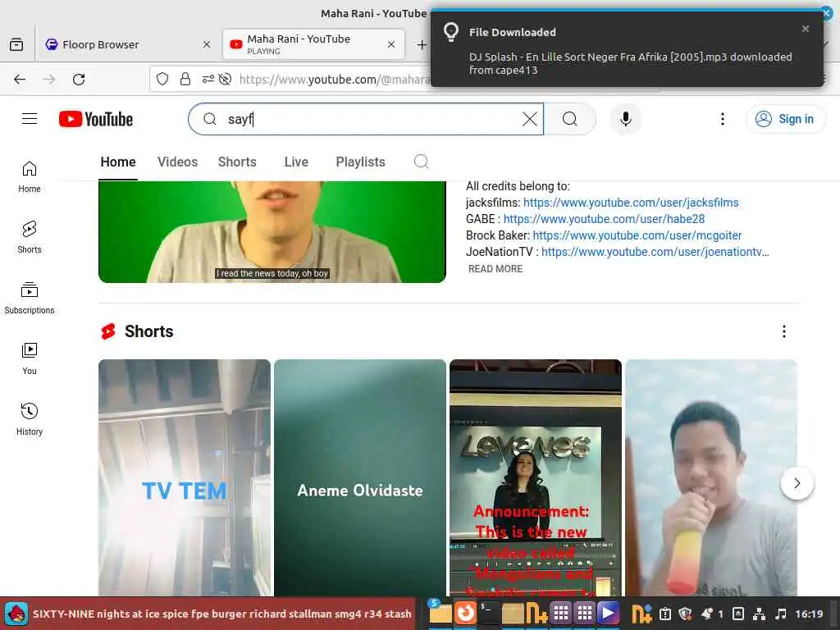The image size is (840, 630).
Task: Open Subscriptions in the left sidebar
Action: [30, 299]
